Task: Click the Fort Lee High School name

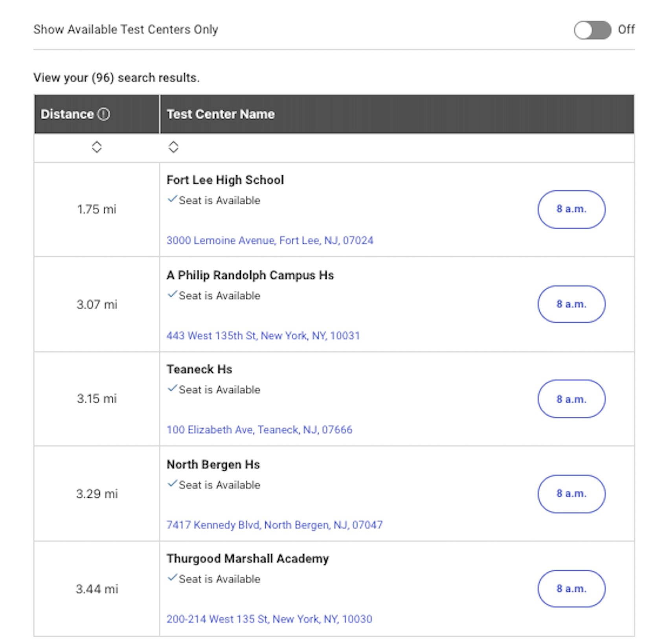Action: [225, 180]
